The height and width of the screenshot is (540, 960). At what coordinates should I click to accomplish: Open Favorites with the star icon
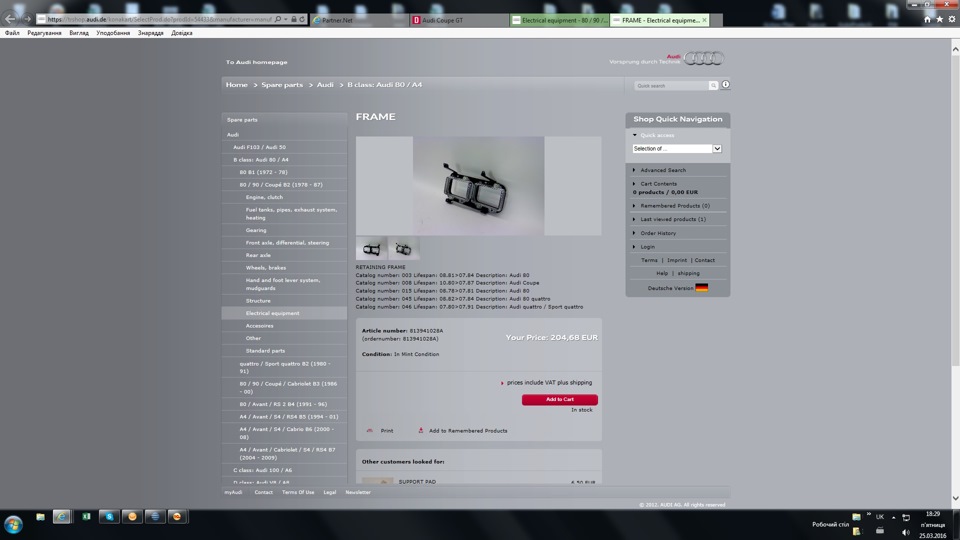point(939,20)
